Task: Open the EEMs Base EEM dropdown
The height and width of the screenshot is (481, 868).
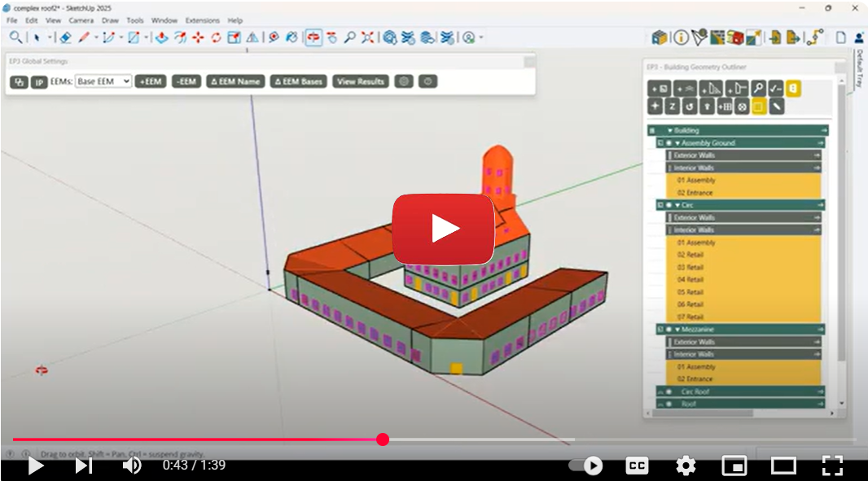Action: pyautogui.click(x=103, y=81)
